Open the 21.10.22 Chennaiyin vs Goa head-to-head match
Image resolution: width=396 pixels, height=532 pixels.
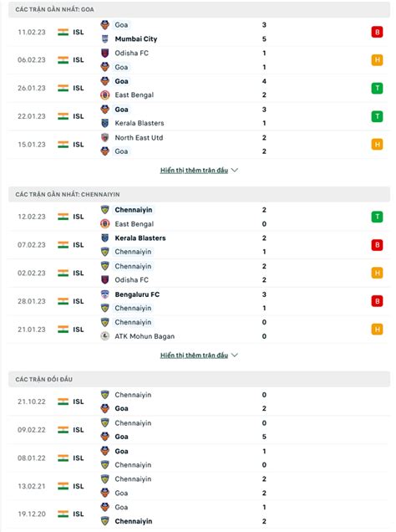pyautogui.click(x=199, y=402)
